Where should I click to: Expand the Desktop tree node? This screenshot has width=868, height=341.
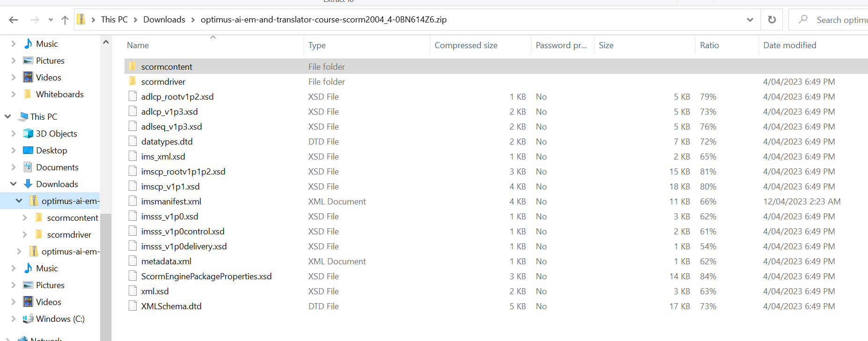(13, 151)
